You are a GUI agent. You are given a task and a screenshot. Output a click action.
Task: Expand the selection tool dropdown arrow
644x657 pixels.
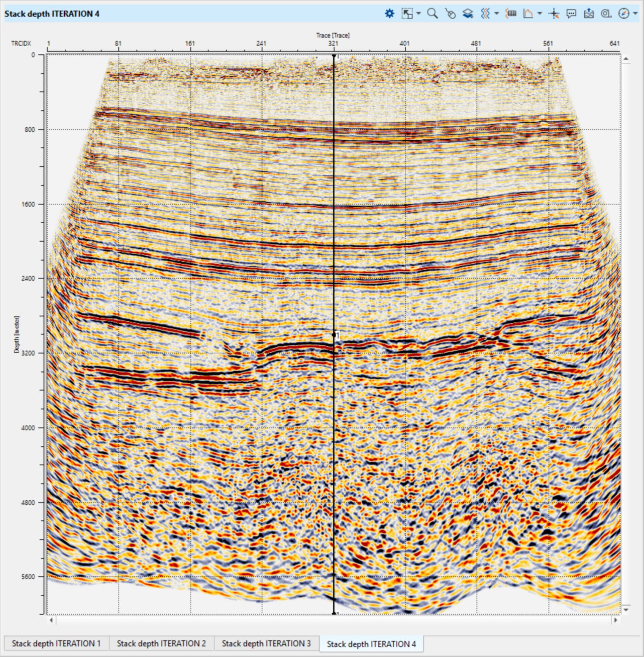418,14
